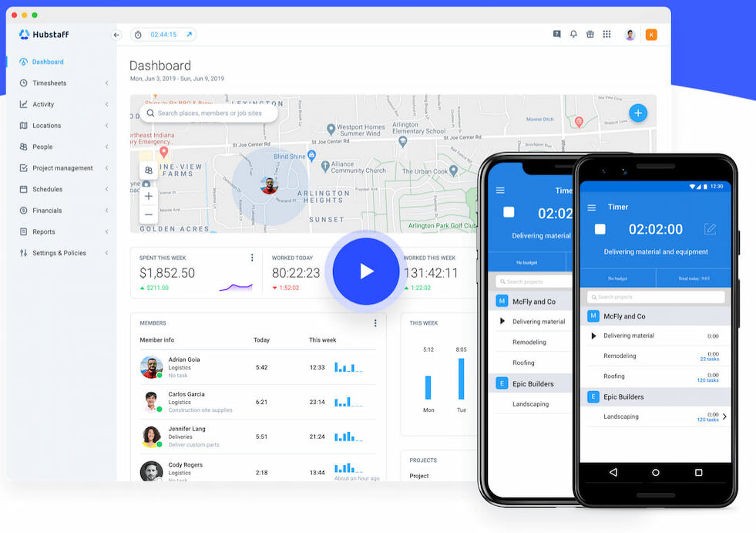The image size is (756, 533).
Task: Open the Members card three-dot menu
Action: (375, 323)
